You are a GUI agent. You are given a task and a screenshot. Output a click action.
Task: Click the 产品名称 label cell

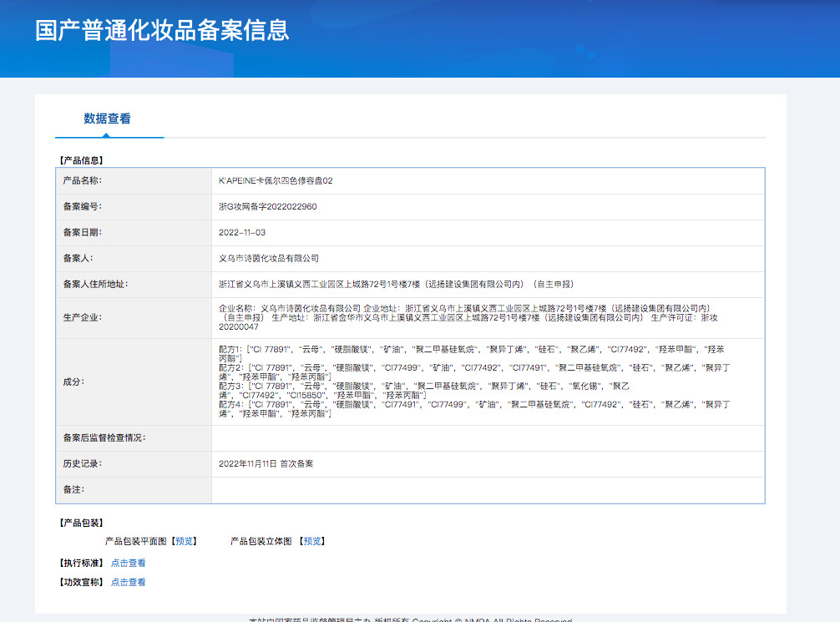click(134, 180)
